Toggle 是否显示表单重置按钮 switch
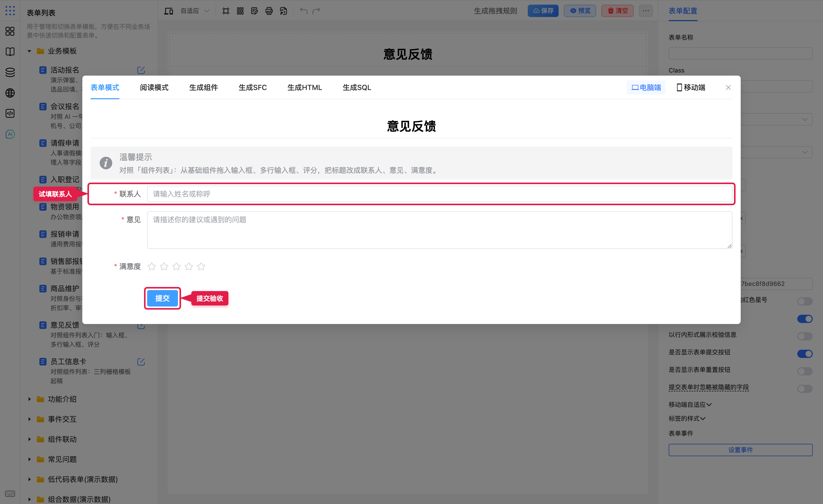 [x=805, y=371]
